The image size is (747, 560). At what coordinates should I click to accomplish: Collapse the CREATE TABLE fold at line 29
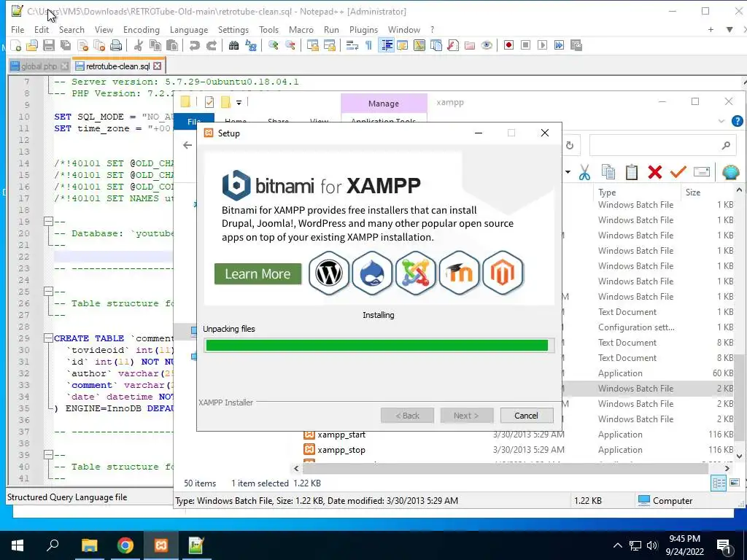pyautogui.click(x=48, y=338)
